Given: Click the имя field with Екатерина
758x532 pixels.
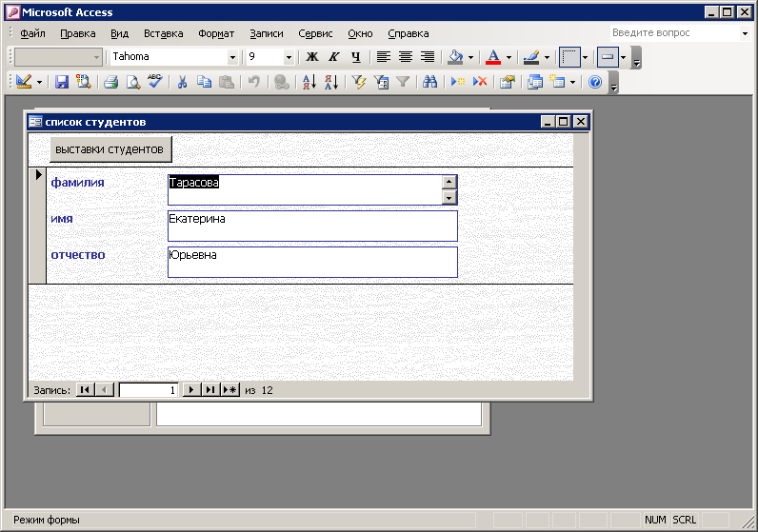Looking at the screenshot, I should click(x=312, y=226).
